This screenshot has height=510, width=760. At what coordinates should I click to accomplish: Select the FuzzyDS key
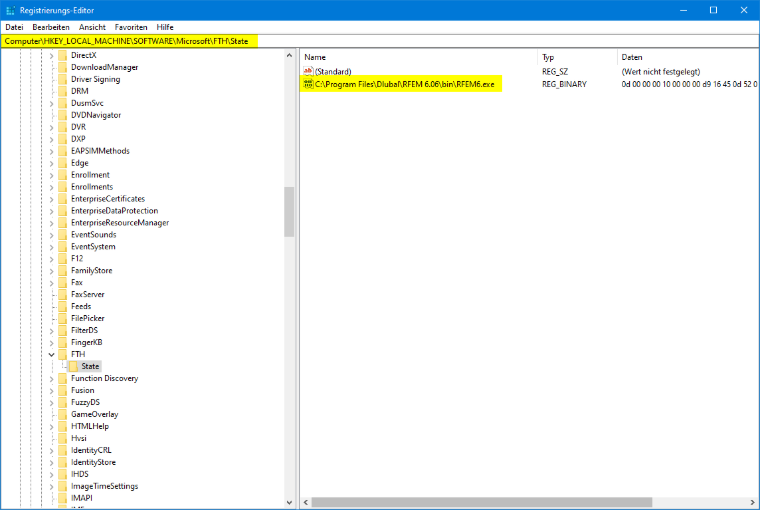click(x=85, y=402)
